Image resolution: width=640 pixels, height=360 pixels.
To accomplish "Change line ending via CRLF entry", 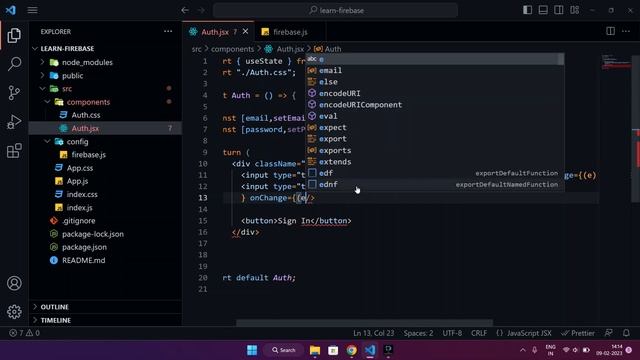I will coord(479,333).
